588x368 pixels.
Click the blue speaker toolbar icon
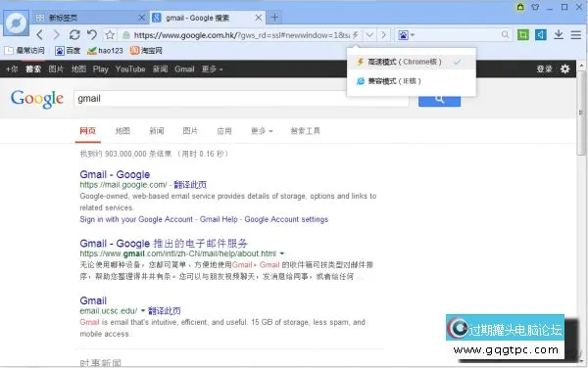pos(540,35)
